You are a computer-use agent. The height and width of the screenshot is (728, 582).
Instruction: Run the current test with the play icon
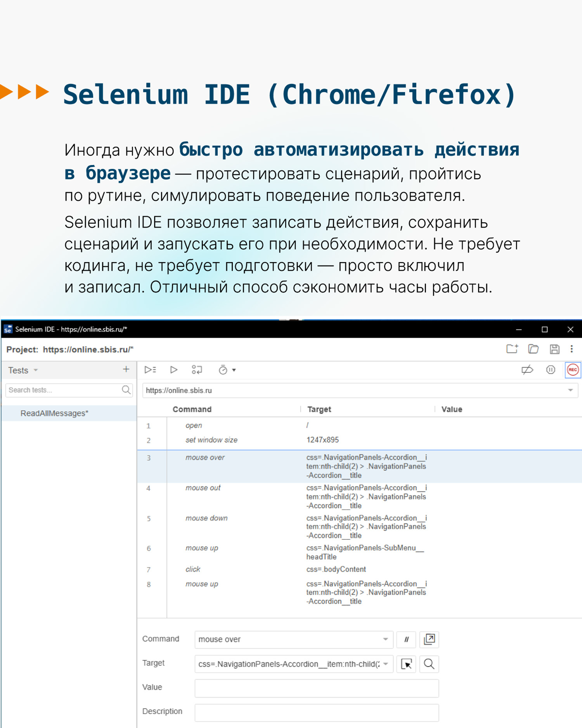point(174,369)
